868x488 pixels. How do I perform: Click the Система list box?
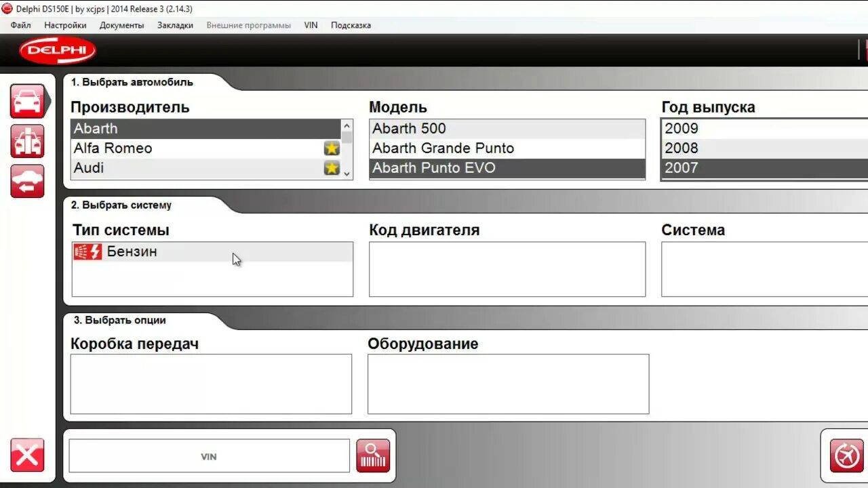coord(765,269)
